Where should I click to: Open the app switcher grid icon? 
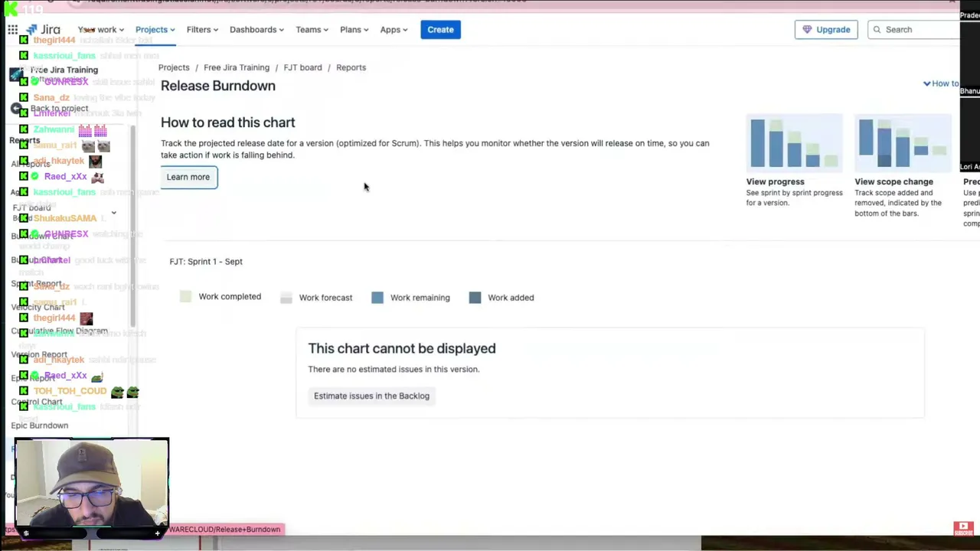point(13,30)
